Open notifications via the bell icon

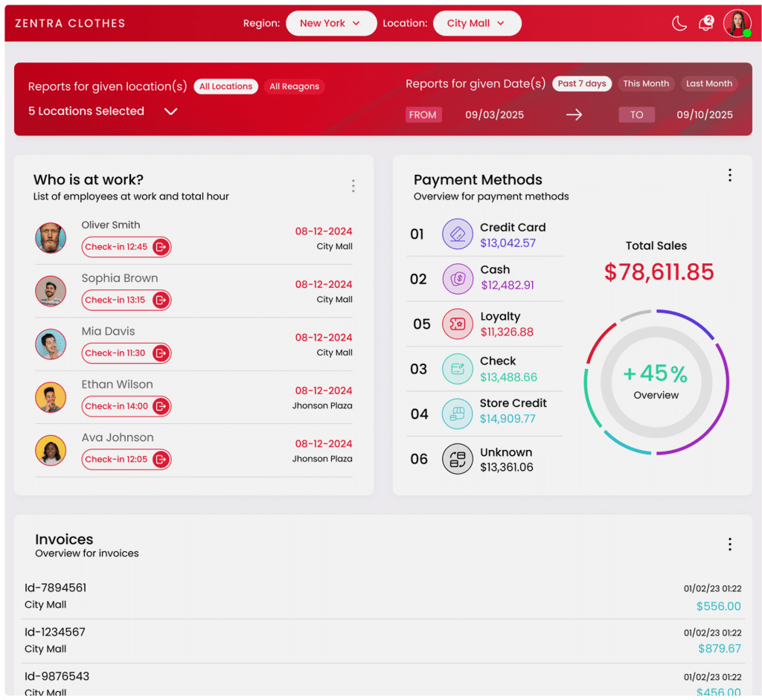pos(705,23)
